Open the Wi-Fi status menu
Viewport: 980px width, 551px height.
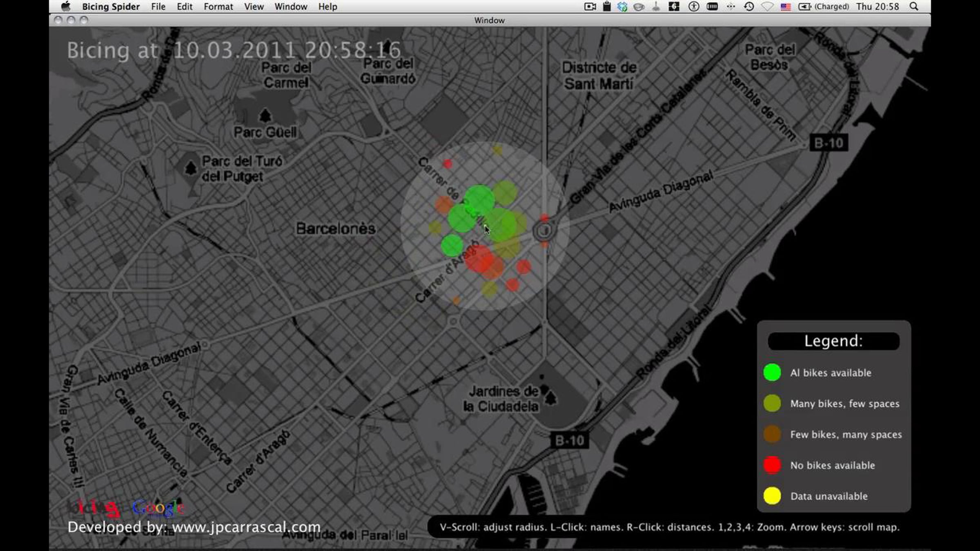[768, 7]
